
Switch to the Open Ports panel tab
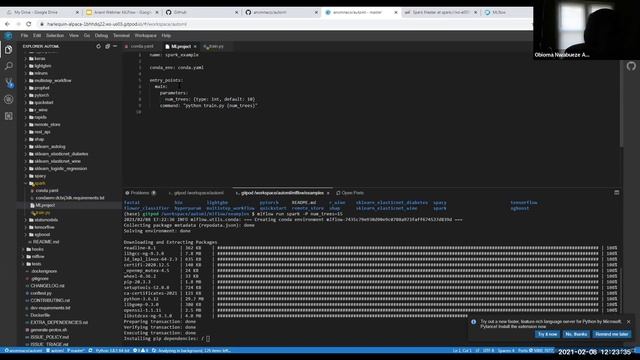(350, 193)
